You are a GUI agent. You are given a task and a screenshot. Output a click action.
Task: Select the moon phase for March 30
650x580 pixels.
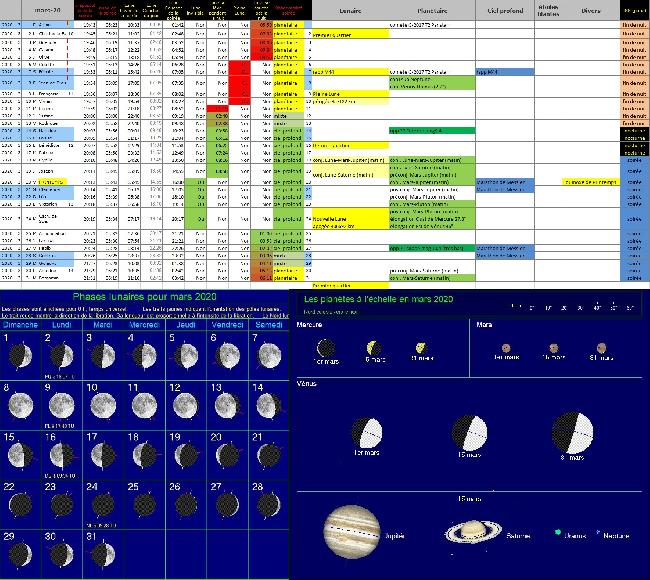(62, 554)
